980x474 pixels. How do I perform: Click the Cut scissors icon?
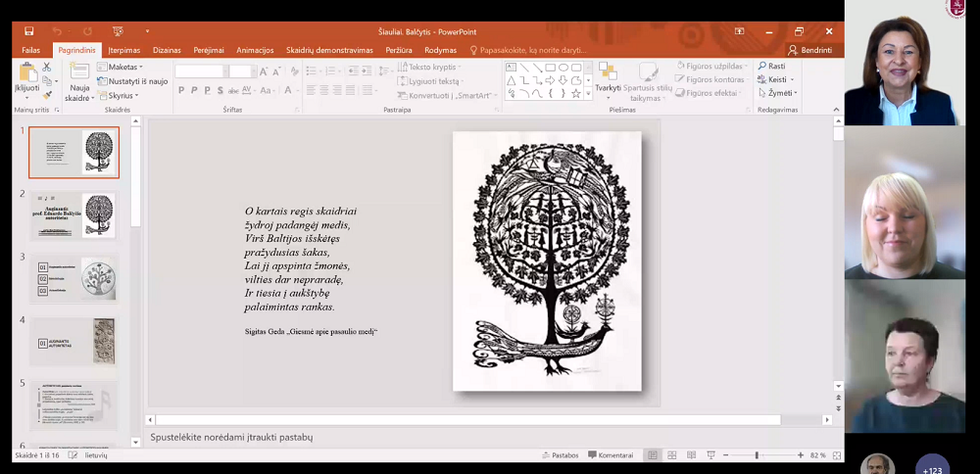pyautogui.click(x=47, y=67)
